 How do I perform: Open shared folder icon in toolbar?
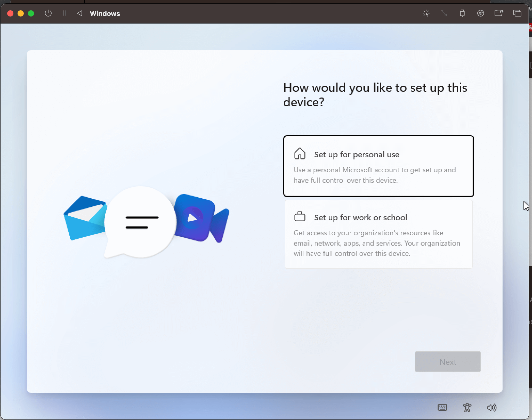pyautogui.click(x=499, y=13)
